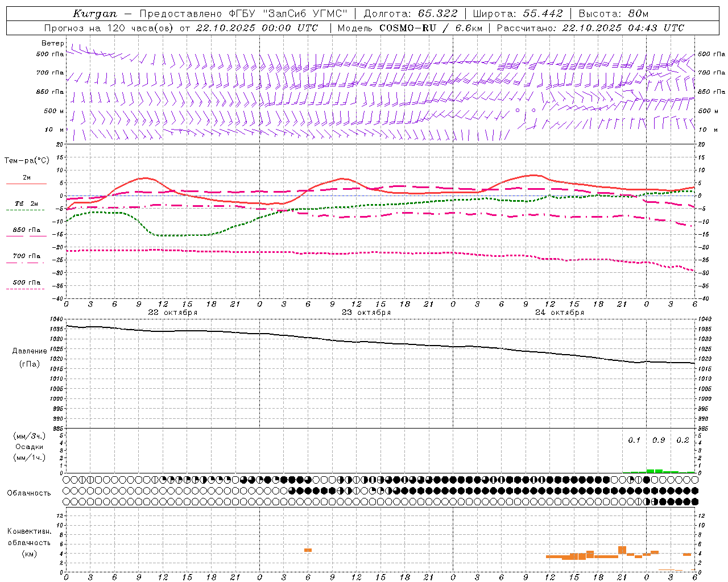Click the "0.9" precipitation amount value
The width and height of the screenshot is (728, 582).
[659, 440]
